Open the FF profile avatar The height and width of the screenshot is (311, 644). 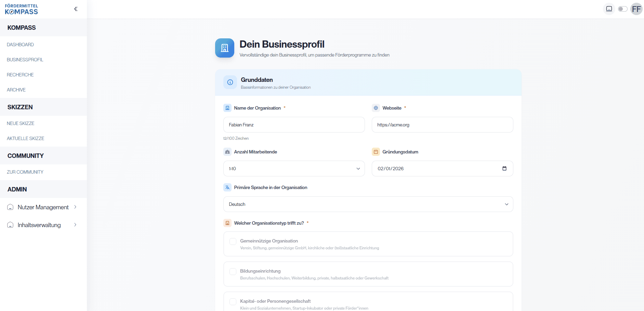636,9
